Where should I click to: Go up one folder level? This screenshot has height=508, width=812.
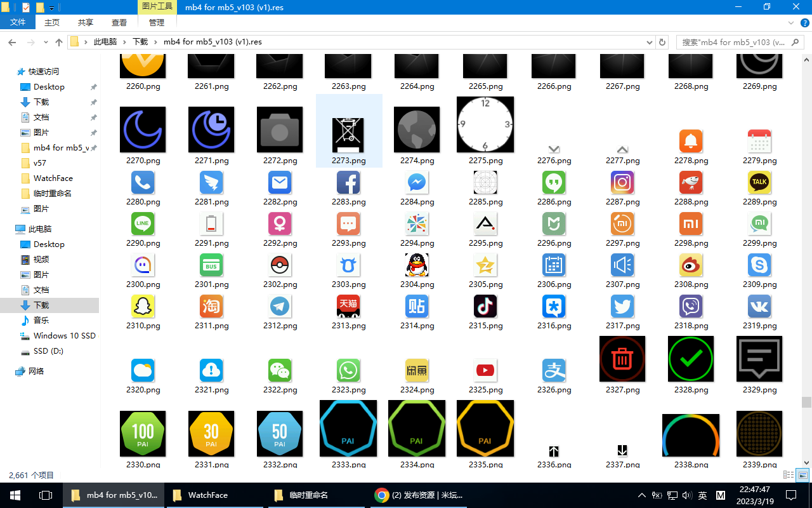(x=59, y=42)
